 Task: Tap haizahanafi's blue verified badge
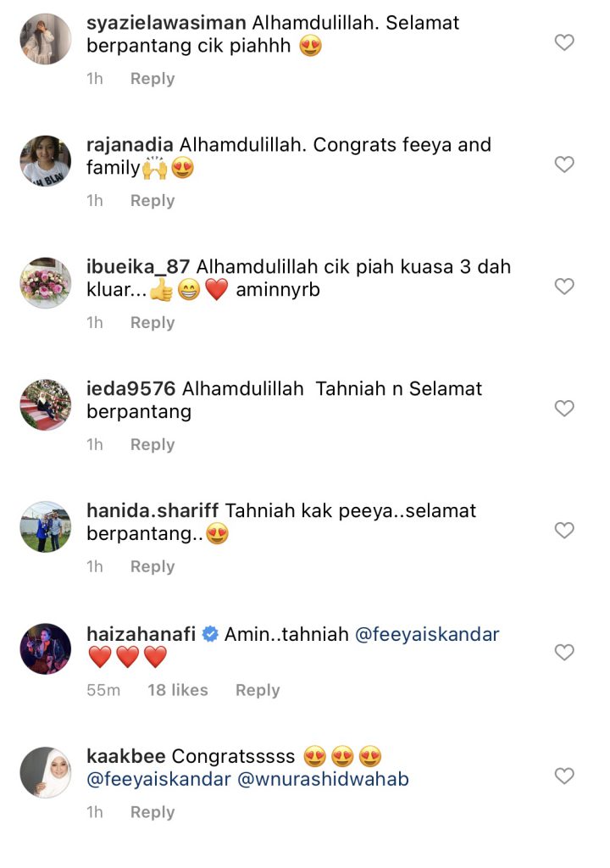pos(210,634)
